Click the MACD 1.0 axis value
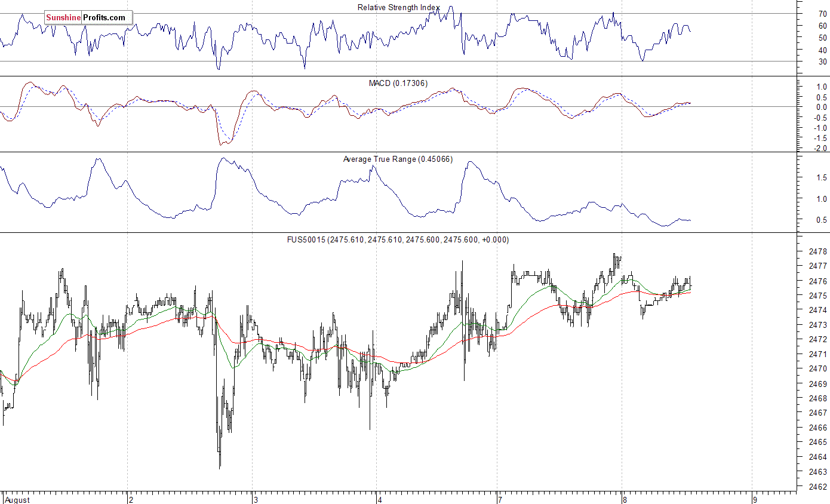Image resolution: width=830 pixels, height=504 pixels. (822, 87)
